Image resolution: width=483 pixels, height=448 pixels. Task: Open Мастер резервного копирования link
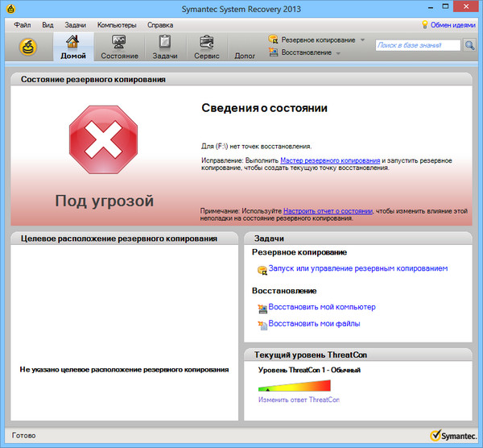pyautogui.click(x=330, y=160)
